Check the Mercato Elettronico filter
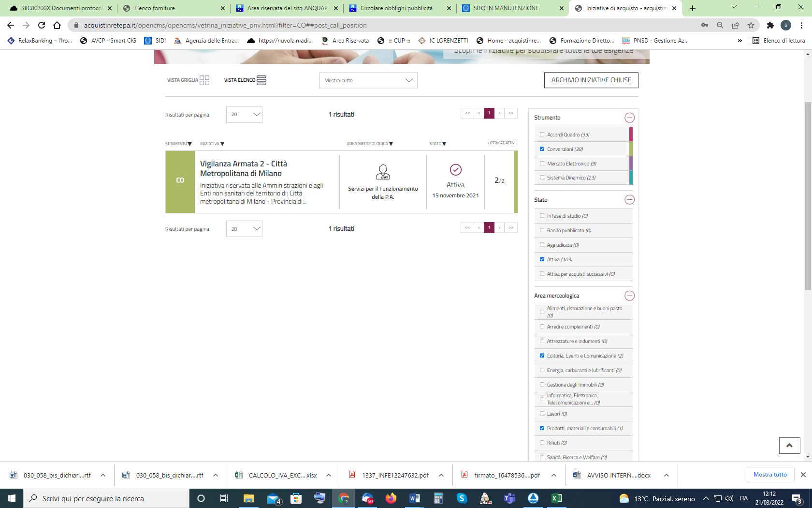This screenshot has height=508, width=812. pyautogui.click(x=542, y=164)
